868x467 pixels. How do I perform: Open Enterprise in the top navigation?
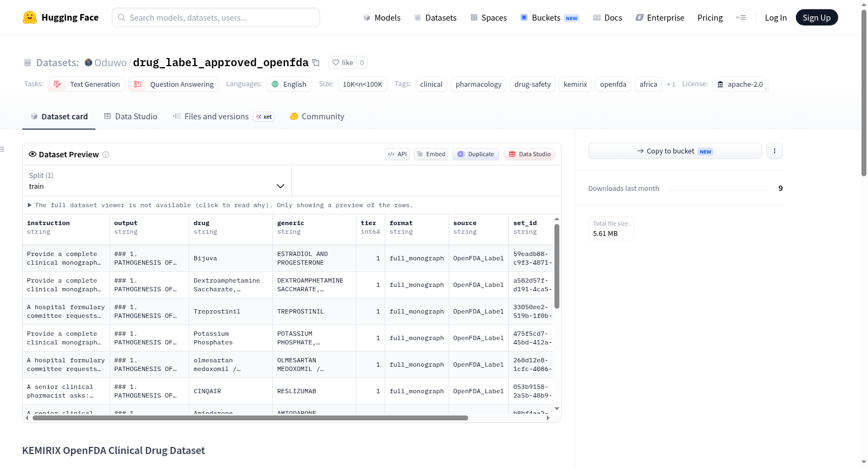(660, 17)
